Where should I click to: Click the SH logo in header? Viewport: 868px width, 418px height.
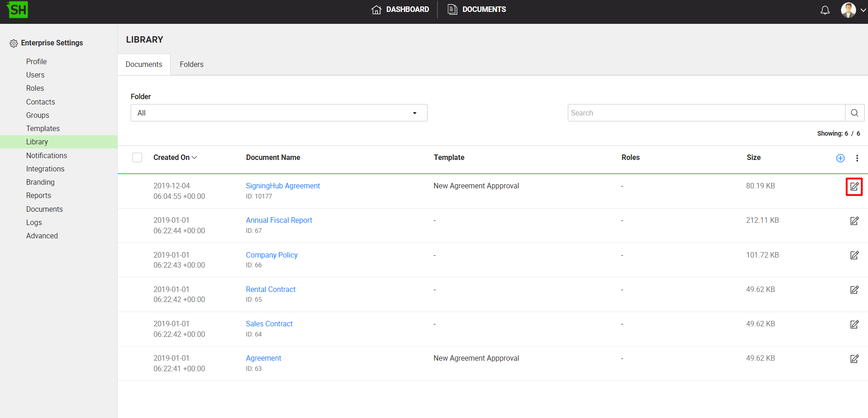tap(18, 10)
